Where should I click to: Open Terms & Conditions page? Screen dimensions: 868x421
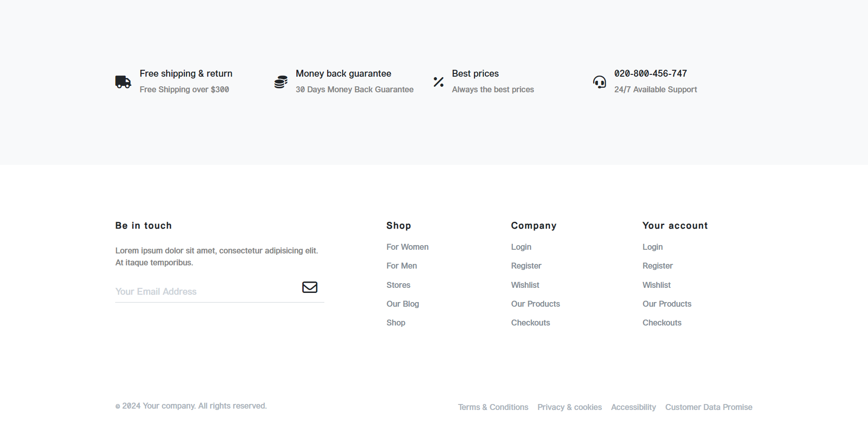(493, 407)
